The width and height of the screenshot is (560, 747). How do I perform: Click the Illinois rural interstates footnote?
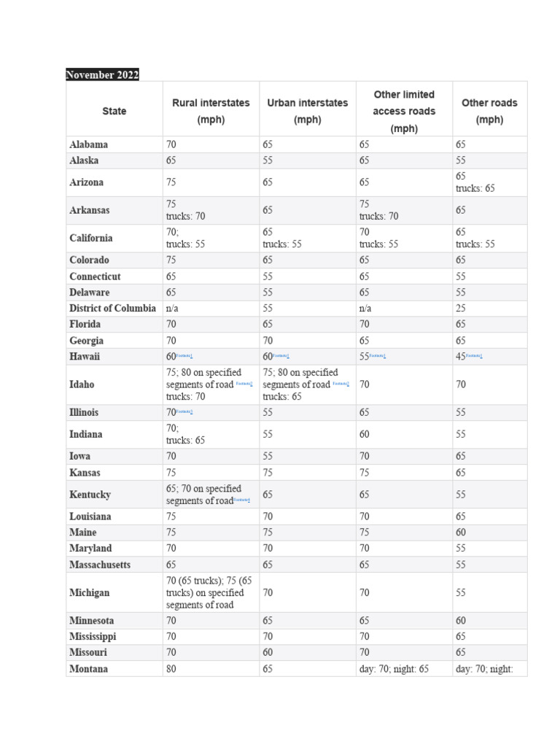coord(184,412)
